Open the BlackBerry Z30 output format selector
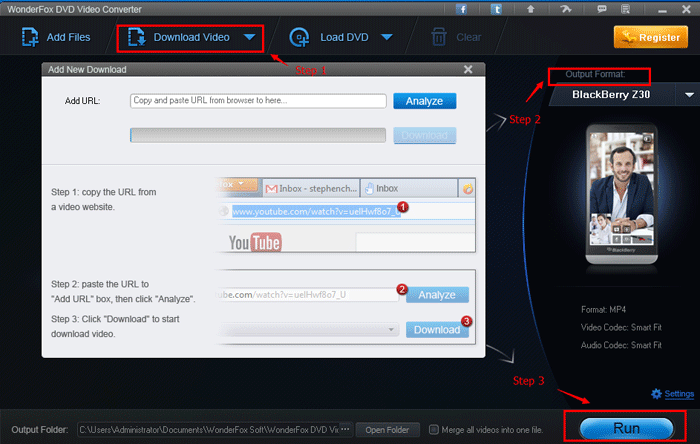700x444 pixels. coord(611,95)
